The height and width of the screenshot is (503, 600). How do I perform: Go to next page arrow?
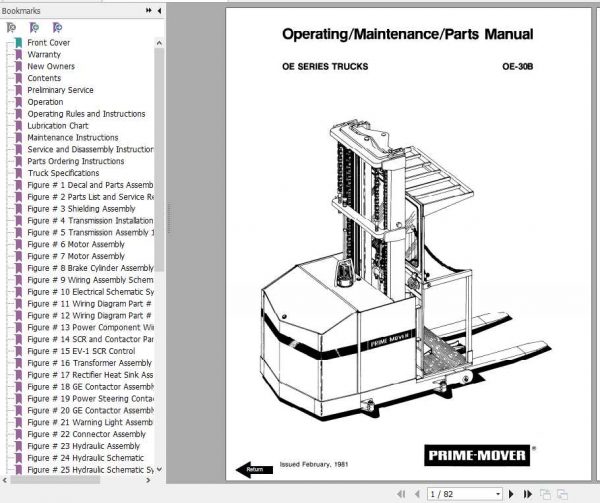tap(511, 494)
